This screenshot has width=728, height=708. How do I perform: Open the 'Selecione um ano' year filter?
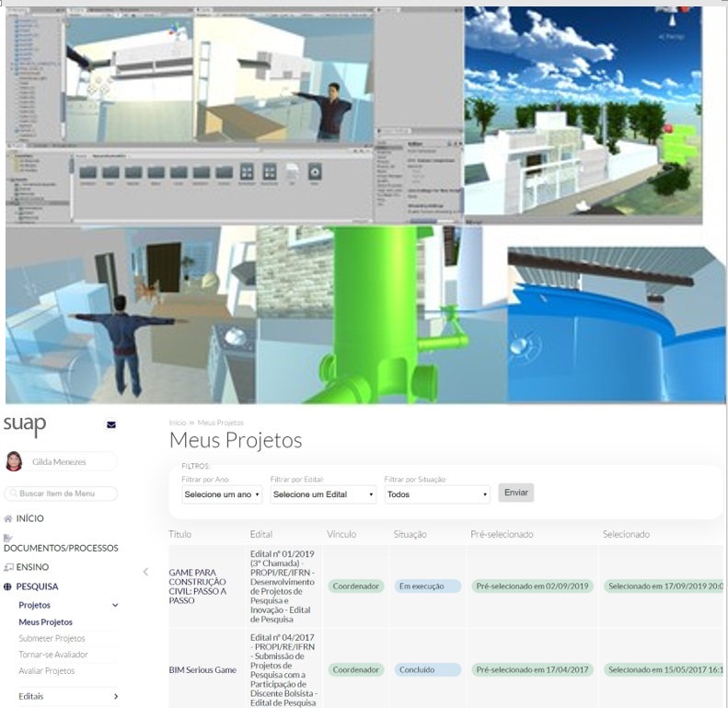(x=222, y=494)
